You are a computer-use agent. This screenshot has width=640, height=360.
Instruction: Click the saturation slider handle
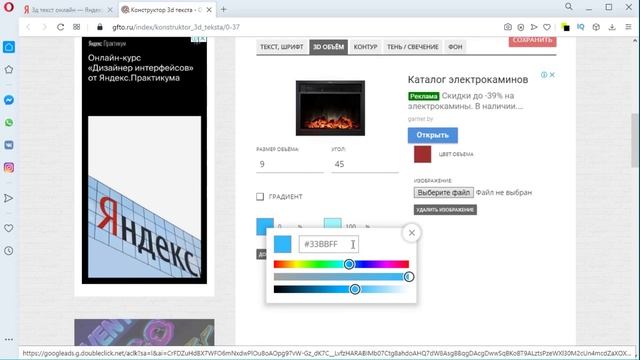409,277
